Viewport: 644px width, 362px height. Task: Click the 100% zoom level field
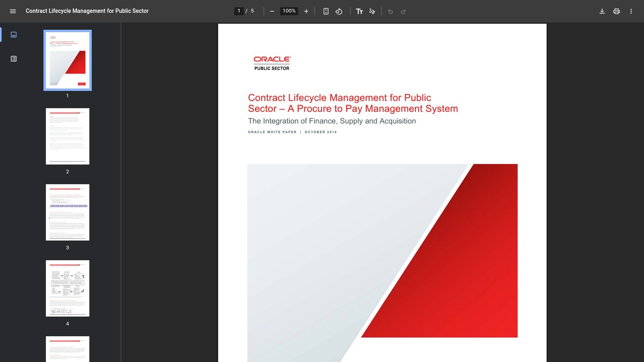click(289, 11)
